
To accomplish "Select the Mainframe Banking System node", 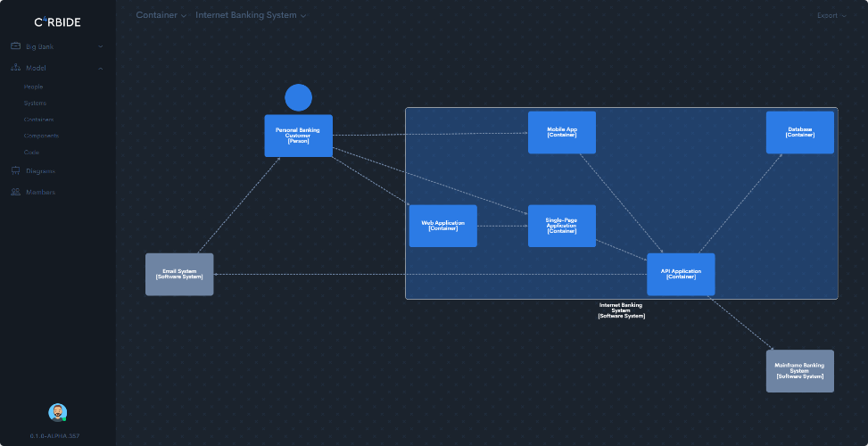I will pos(800,371).
